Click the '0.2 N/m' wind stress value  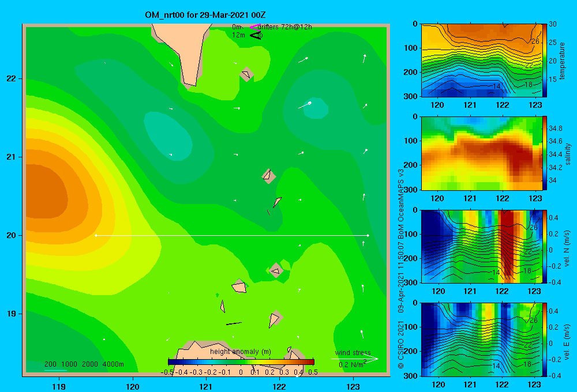(352, 364)
